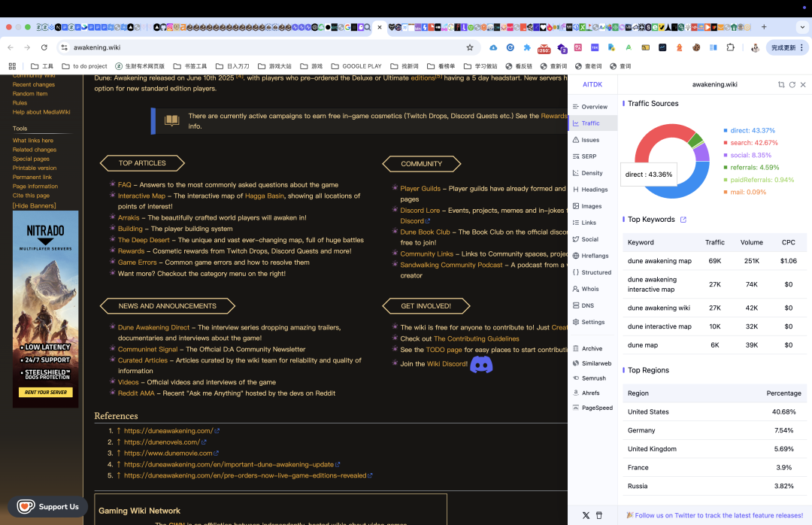Open the Chrome apps grid in bookmarks bar
Image resolution: width=812 pixels, height=525 pixels.
(x=13, y=66)
